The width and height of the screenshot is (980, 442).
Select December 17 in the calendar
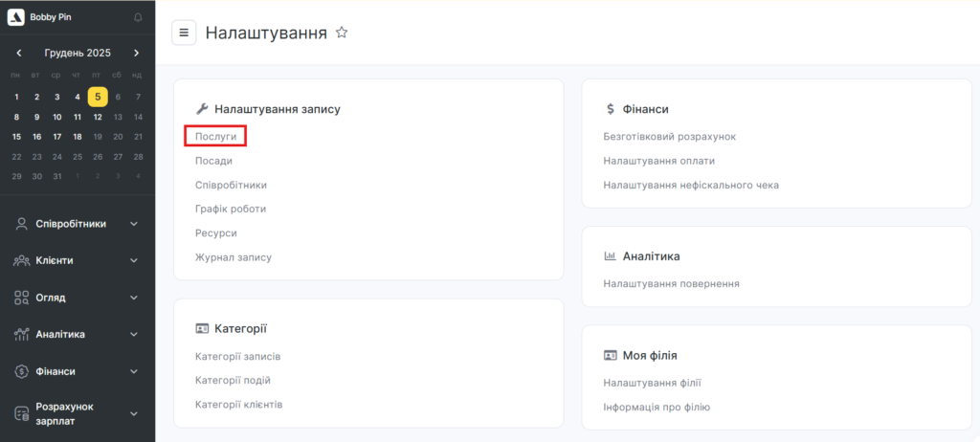(56, 137)
